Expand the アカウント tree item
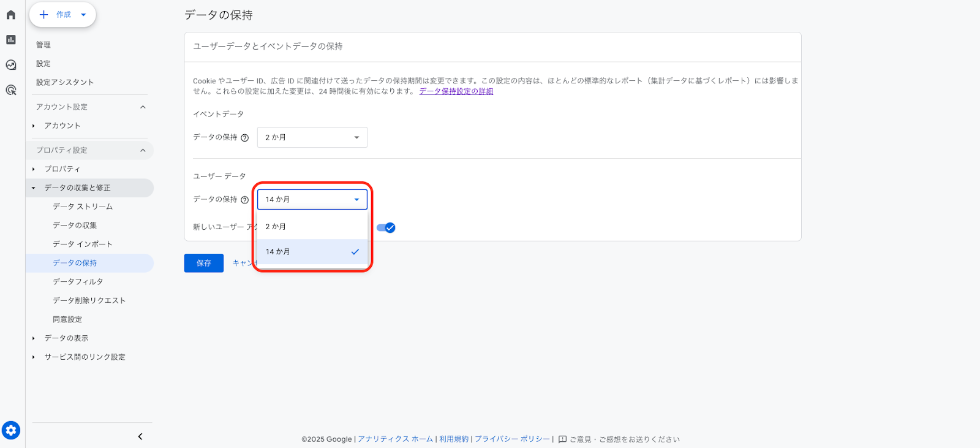980x448 pixels. point(34,126)
